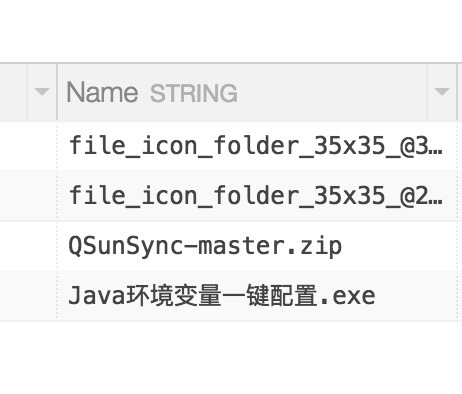Click divider between left column and Name header

tap(57, 92)
